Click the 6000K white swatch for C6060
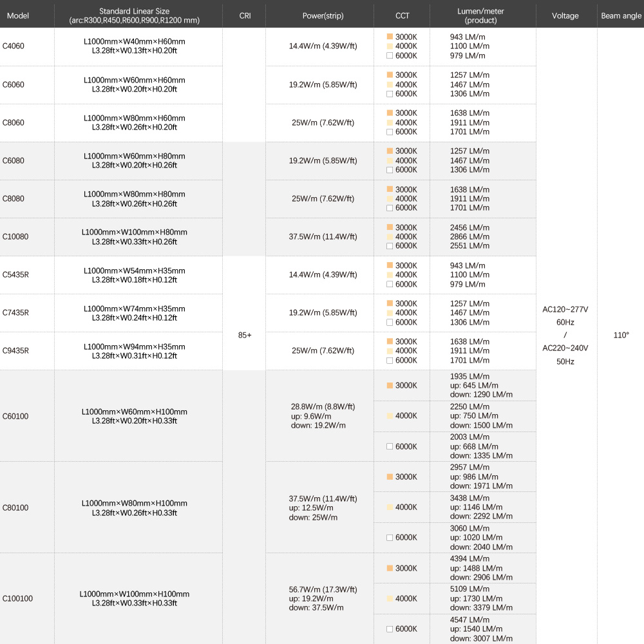This screenshot has width=644, height=644. tap(390, 94)
